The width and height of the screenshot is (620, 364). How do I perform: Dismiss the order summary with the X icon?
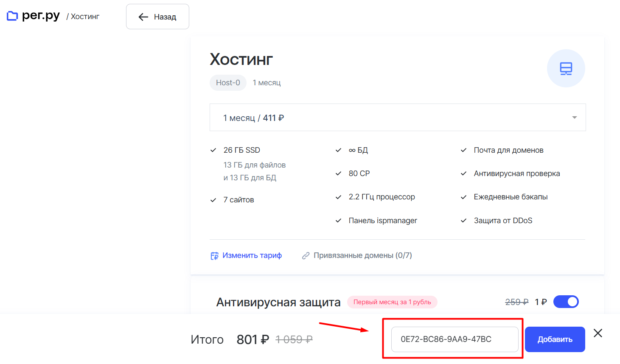click(598, 333)
